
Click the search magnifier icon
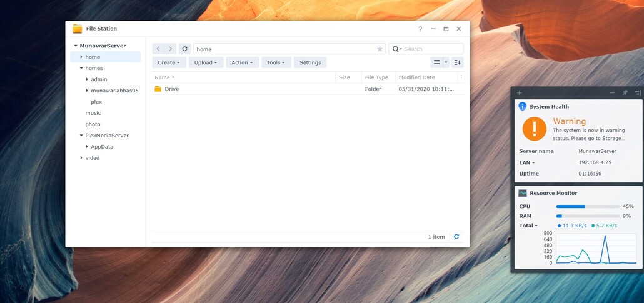395,49
